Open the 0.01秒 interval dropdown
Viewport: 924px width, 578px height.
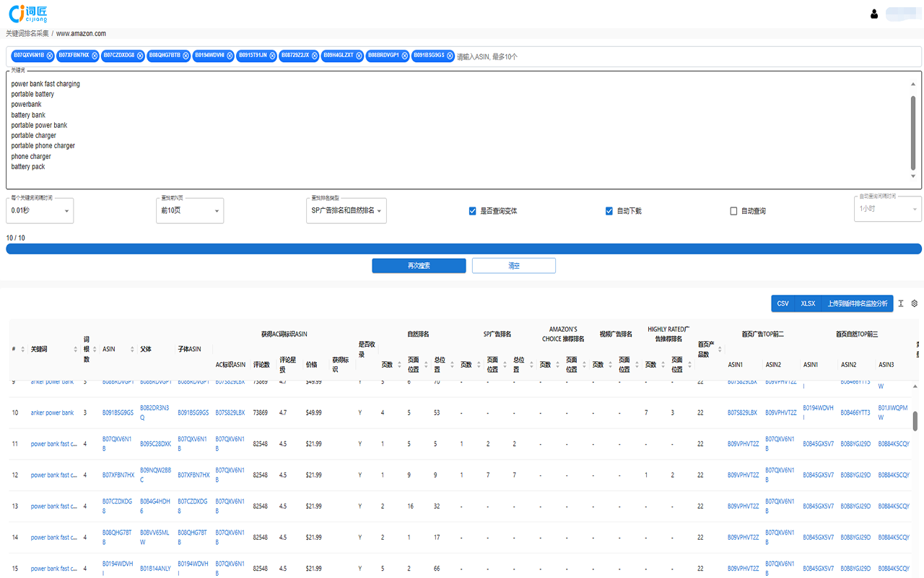40,210
